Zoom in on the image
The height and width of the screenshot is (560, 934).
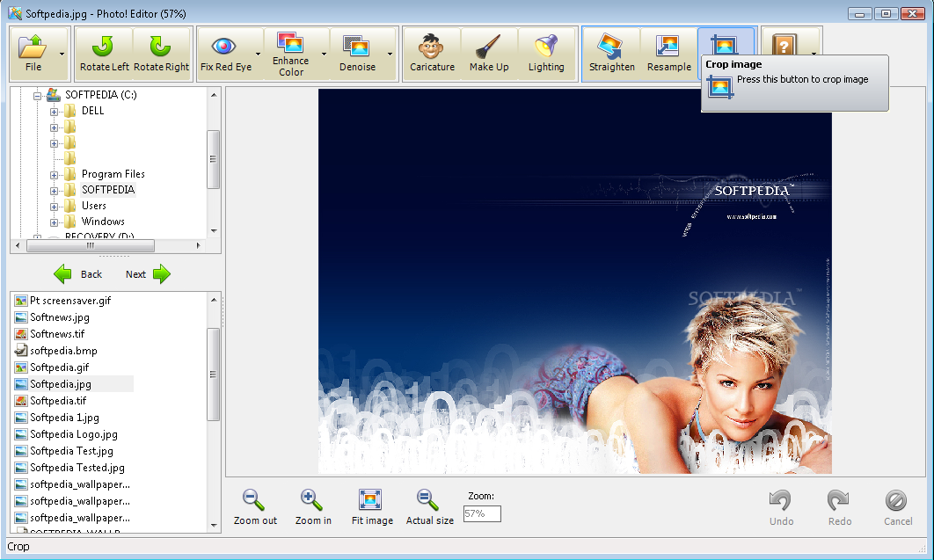tap(313, 507)
